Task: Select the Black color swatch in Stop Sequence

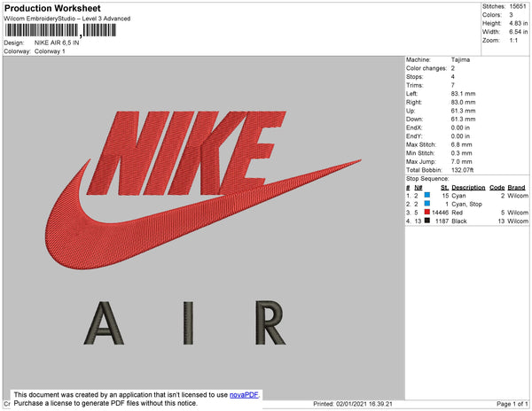Action: click(x=427, y=221)
